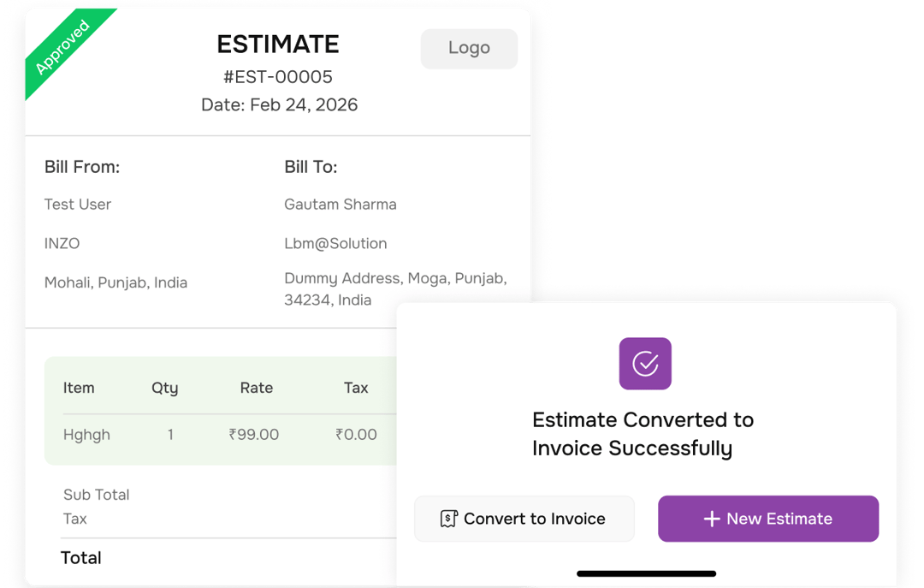Viewport: 924px width, 588px height.
Task: Click the Logo placeholder box
Action: pyautogui.click(x=469, y=49)
